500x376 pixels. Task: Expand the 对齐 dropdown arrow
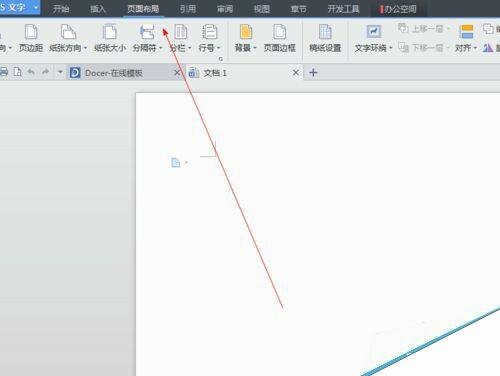pos(475,48)
